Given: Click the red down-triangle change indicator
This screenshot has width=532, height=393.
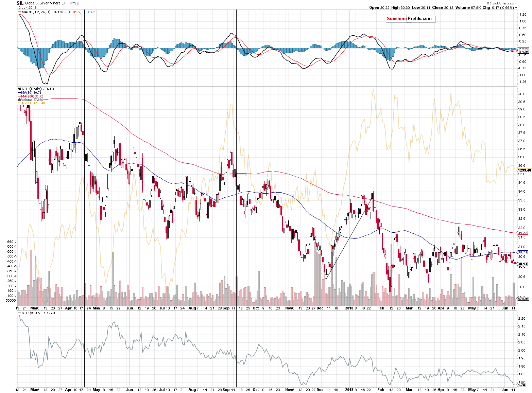Looking at the screenshot, I should pos(516,8).
